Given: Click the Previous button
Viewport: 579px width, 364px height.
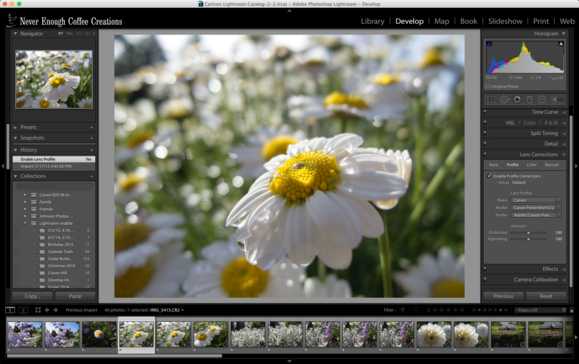Looking at the screenshot, I should pyautogui.click(x=503, y=296).
